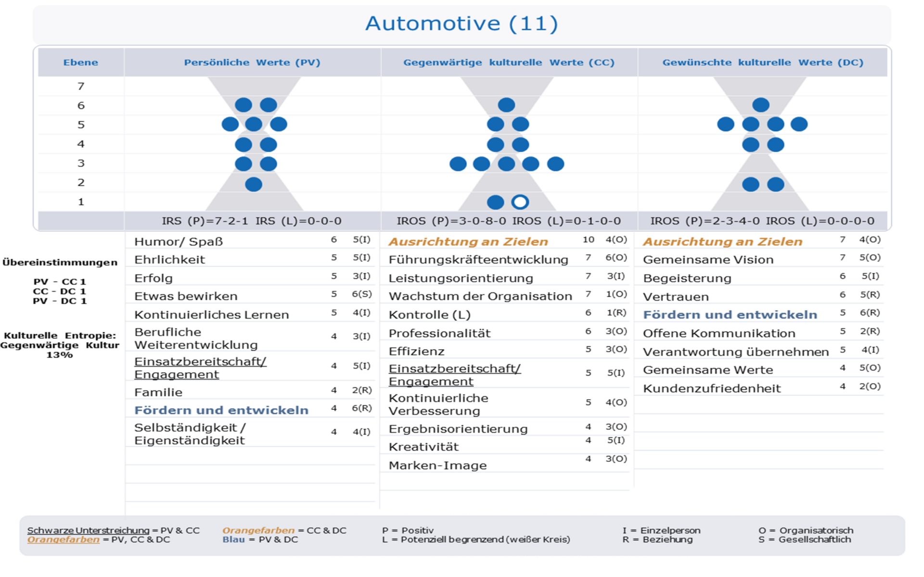Click 'Ausrichtung an Zielen' in the CC list
This screenshot has width=924, height=577.
468,241
